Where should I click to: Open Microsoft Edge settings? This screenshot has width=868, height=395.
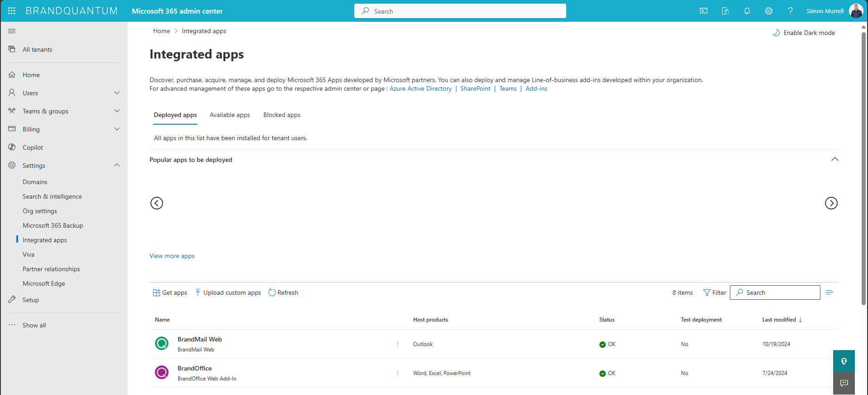point(44,283)
